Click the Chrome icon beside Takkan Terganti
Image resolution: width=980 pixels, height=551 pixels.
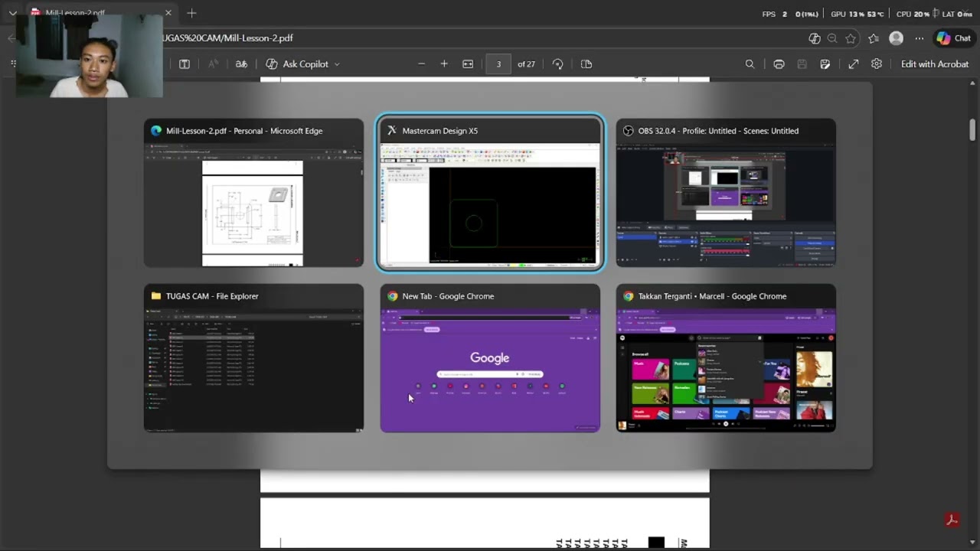pos(628,296)
